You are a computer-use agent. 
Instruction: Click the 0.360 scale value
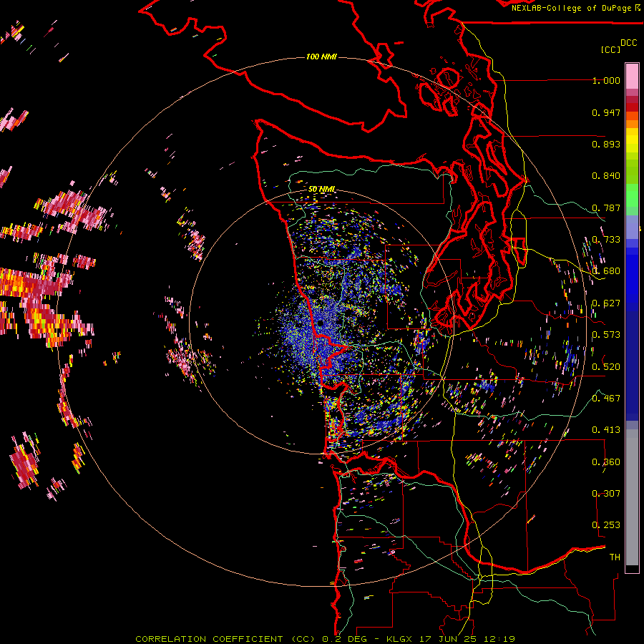(606, 462)
